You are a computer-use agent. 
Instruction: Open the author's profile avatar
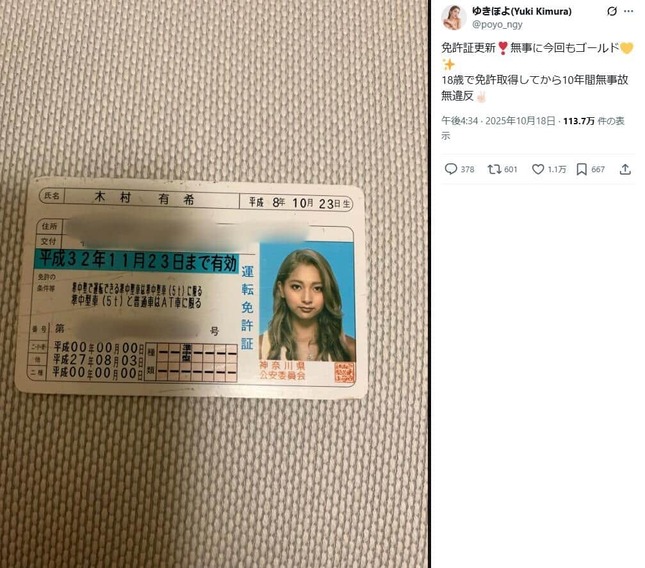tap(454, 18)
